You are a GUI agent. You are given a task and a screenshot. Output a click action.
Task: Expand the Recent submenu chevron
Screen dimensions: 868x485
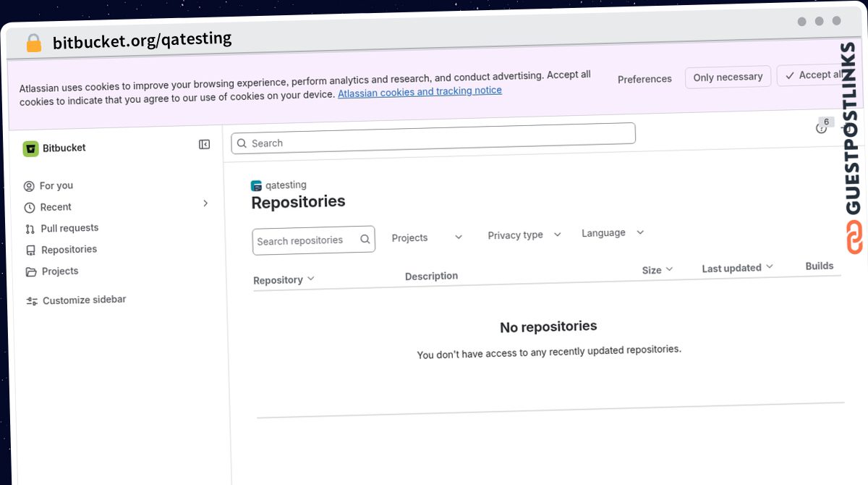coord(205,203)
